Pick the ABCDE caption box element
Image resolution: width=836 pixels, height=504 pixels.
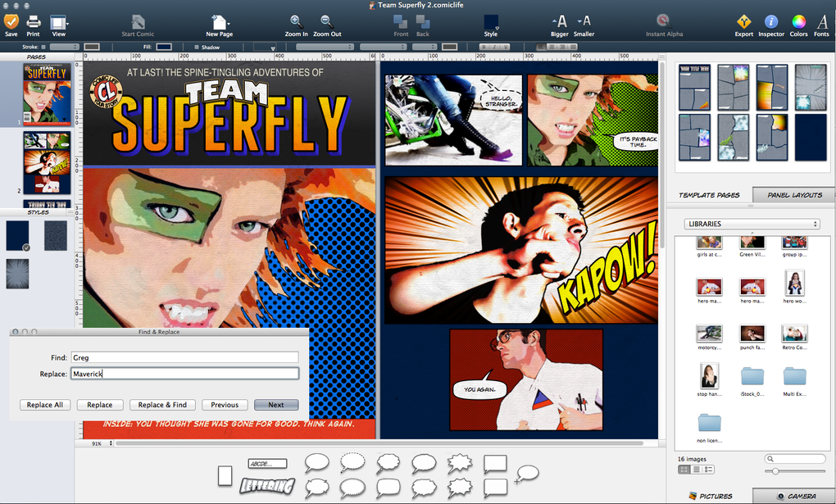coord(267,464)
